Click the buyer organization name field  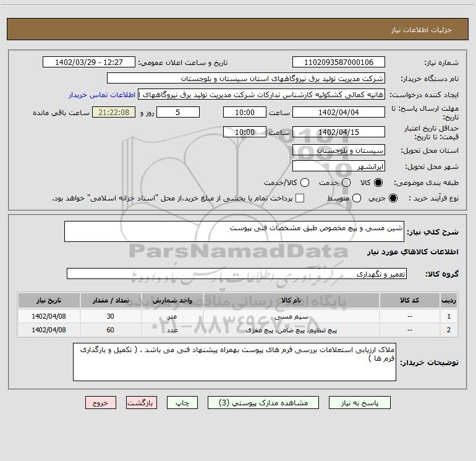[x=246, y=79]
